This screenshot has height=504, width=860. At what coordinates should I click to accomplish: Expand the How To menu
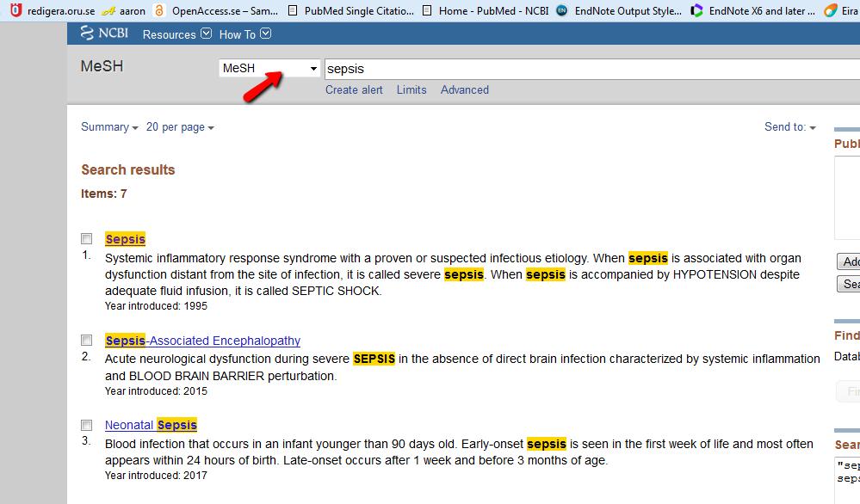pyautogui.click(x=244, y=34)
